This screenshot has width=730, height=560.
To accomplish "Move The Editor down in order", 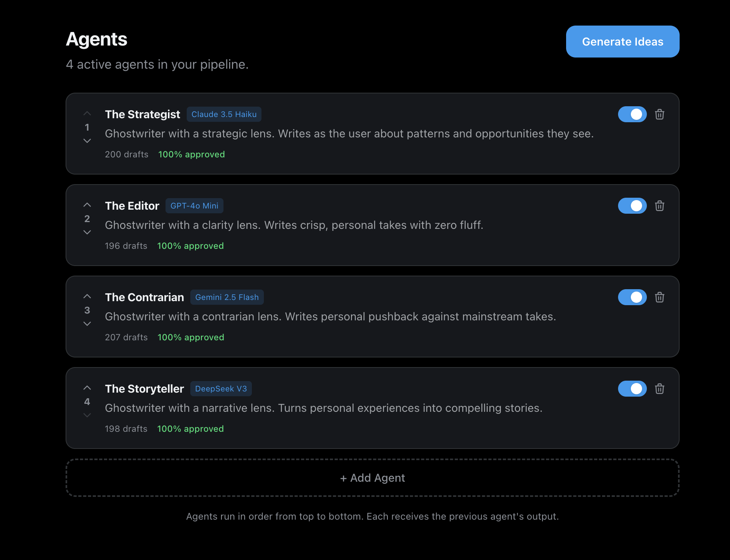I will [87, 232].
